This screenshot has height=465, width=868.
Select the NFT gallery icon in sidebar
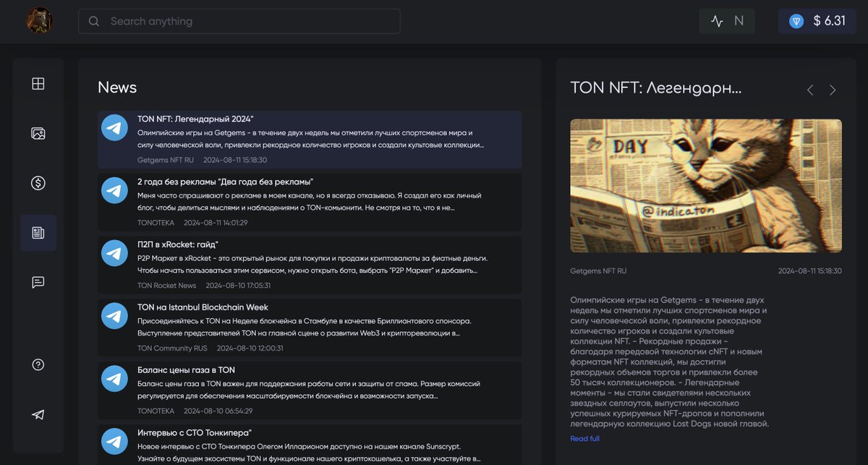(38, 133)
